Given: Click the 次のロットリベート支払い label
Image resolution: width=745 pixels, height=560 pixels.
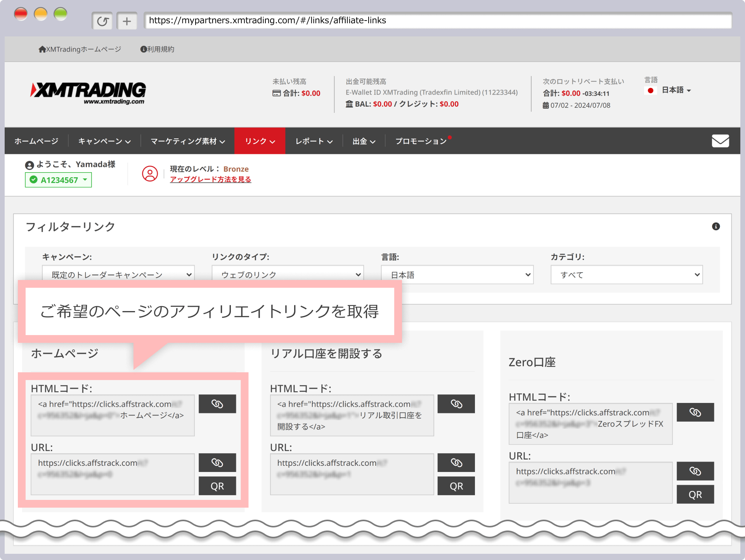Looking at the screenshot, I should [583, 81].
